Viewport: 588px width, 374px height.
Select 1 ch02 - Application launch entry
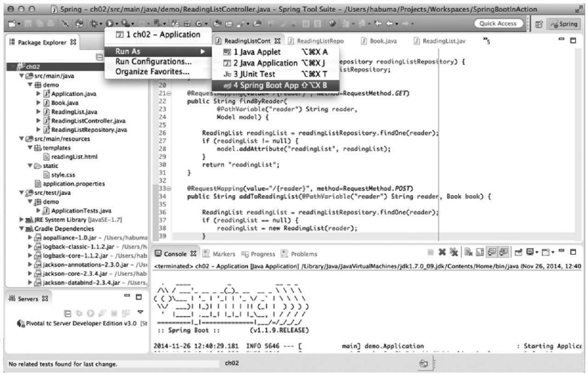point(158,34)
